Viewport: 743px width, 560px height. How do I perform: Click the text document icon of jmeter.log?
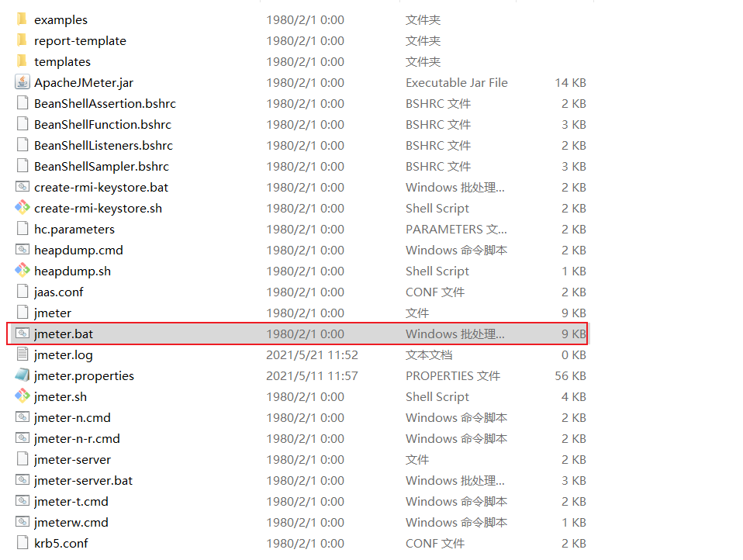coord(22,354)
